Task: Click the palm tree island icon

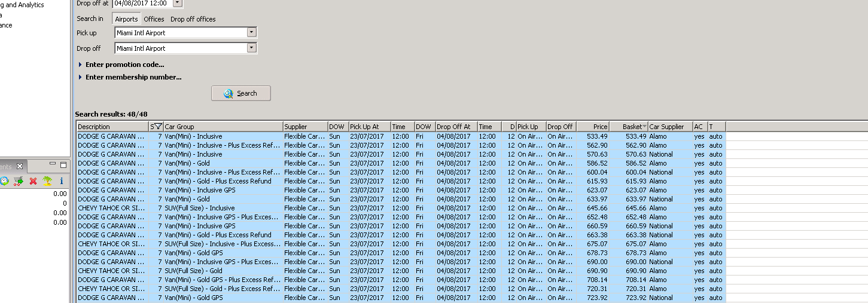Action: pyautogui.click(x=47, y=181)
